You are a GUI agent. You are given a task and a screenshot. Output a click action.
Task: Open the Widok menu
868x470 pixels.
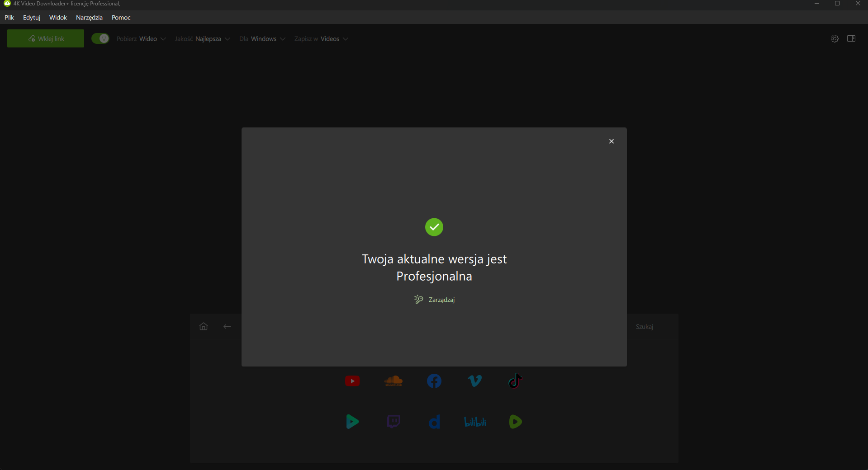click(58, 17)
